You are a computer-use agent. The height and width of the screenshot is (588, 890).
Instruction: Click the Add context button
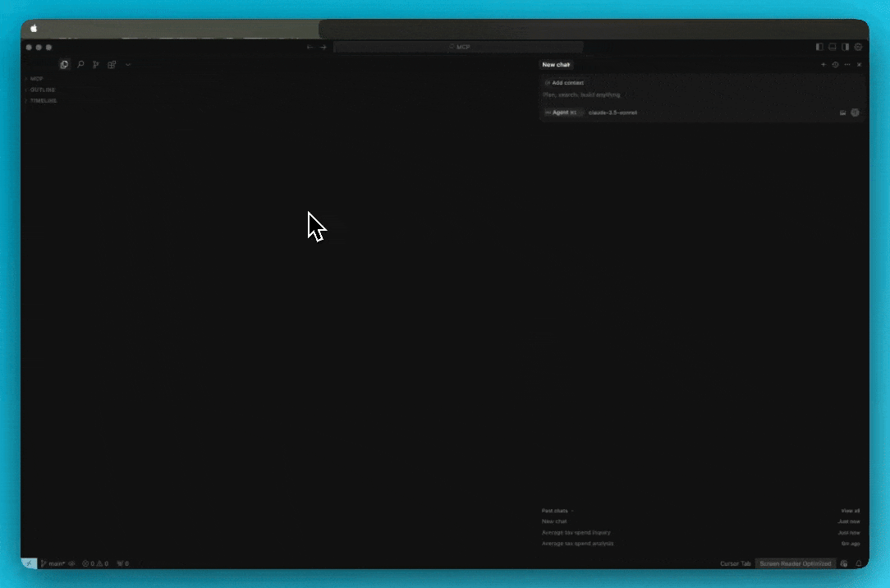565,83
